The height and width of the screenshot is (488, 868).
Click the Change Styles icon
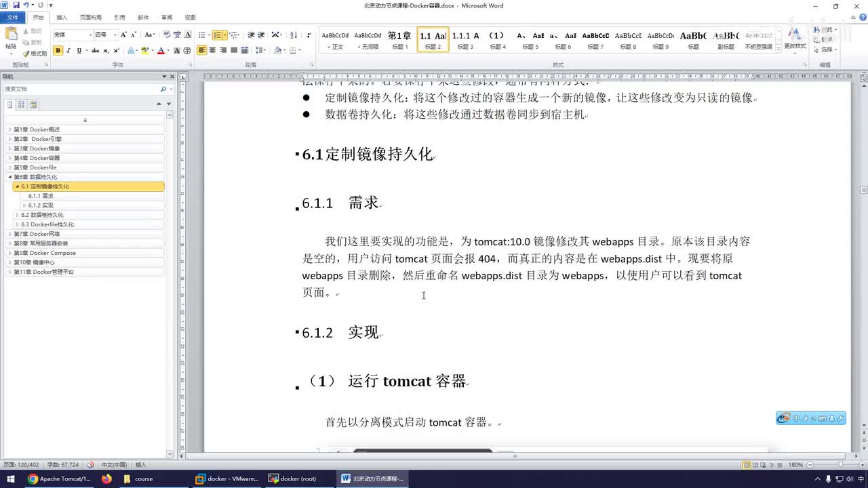tap(795, 39)
